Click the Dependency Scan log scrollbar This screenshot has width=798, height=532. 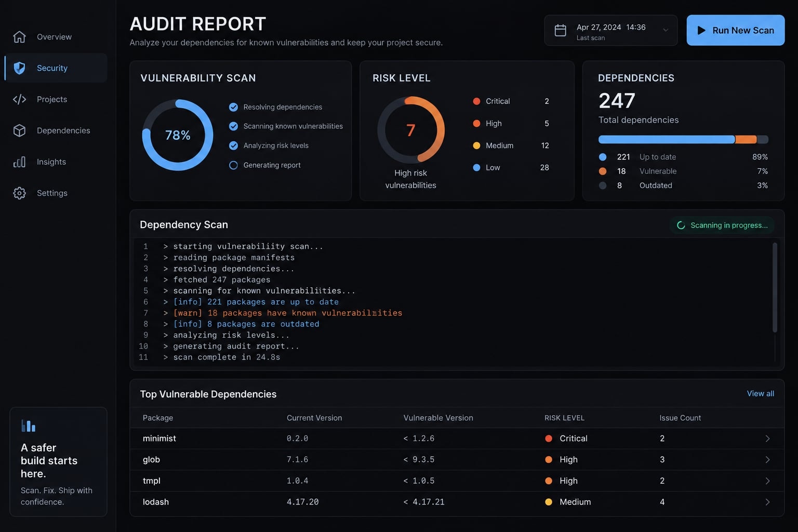click(775, 287)
